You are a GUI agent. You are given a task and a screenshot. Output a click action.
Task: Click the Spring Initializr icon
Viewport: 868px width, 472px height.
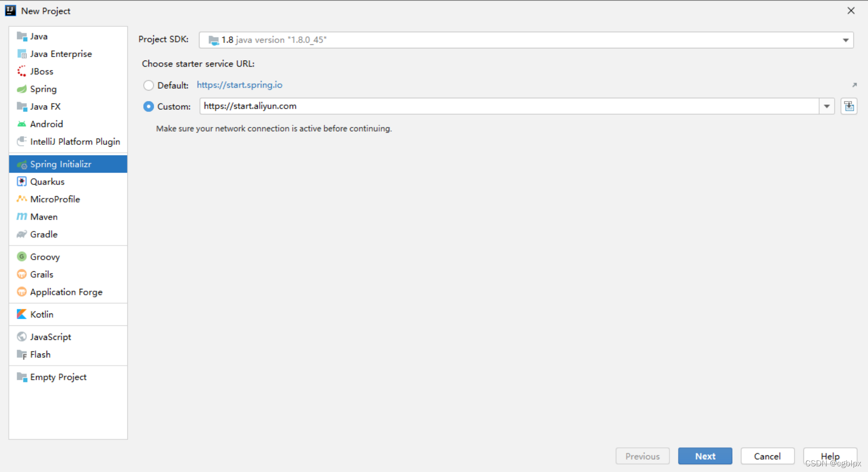point(22,165)
